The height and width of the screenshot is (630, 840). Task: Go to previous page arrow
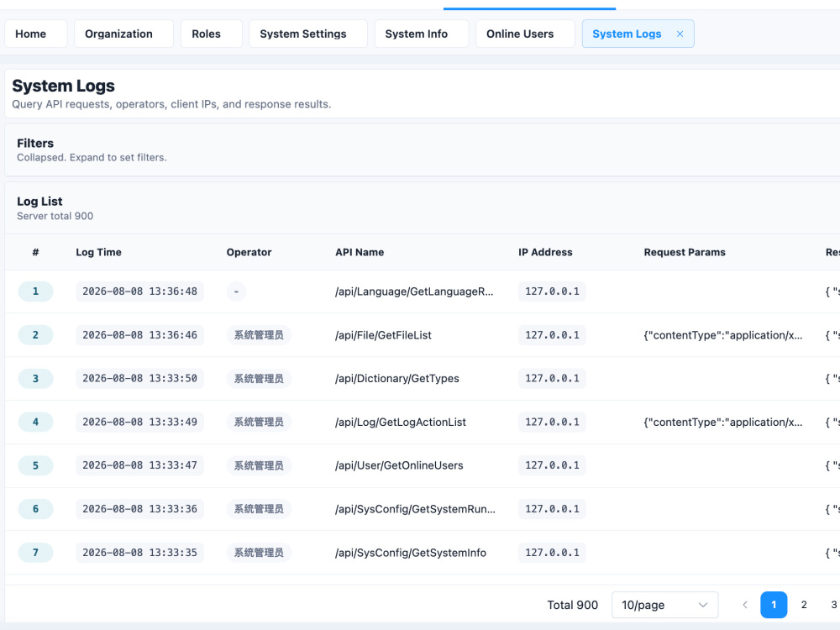tap(744, 605)
